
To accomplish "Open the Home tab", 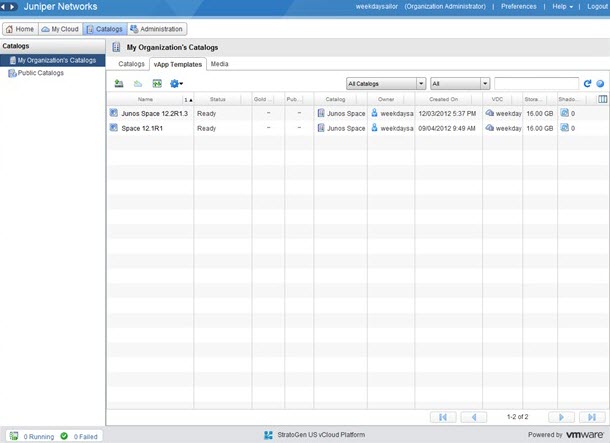I will (20, 29).
